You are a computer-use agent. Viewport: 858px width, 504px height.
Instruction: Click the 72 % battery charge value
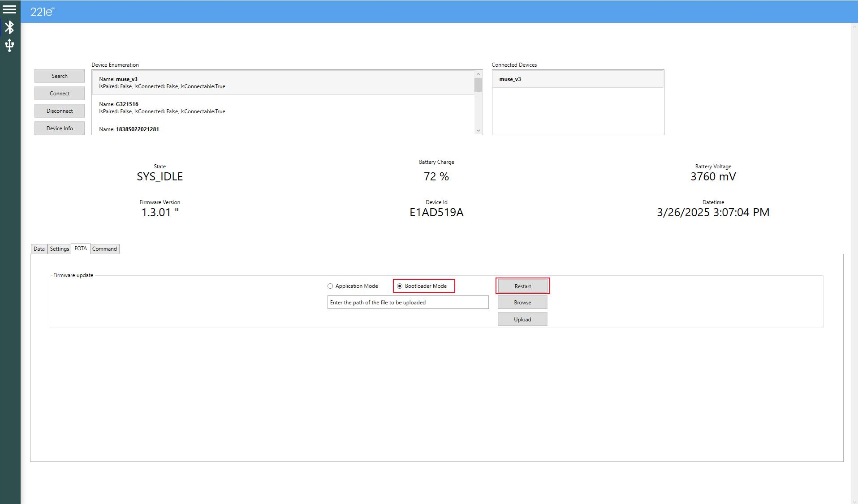[x=436, y=177]
